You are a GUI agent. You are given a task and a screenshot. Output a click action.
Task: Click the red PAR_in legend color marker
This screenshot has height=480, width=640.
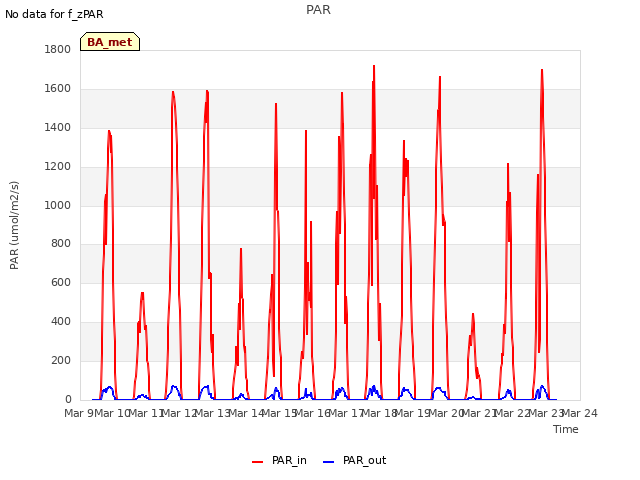pos(258,462)
